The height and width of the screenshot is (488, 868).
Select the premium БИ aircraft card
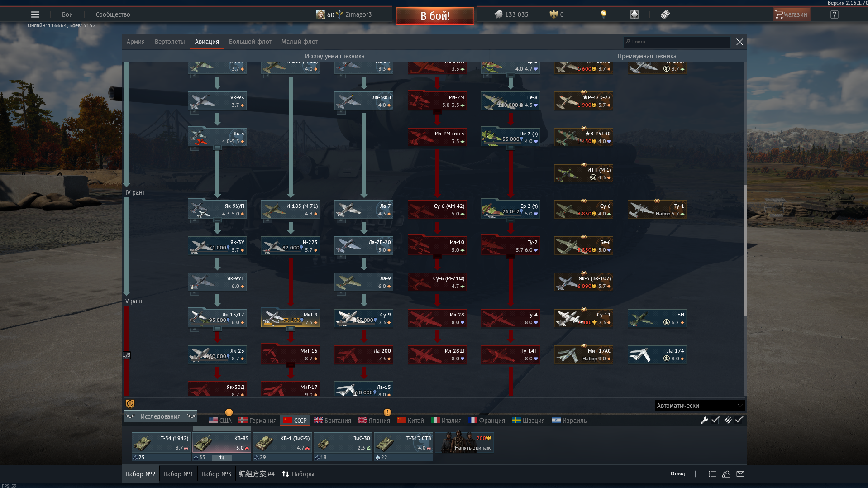[x=657, y=318]
